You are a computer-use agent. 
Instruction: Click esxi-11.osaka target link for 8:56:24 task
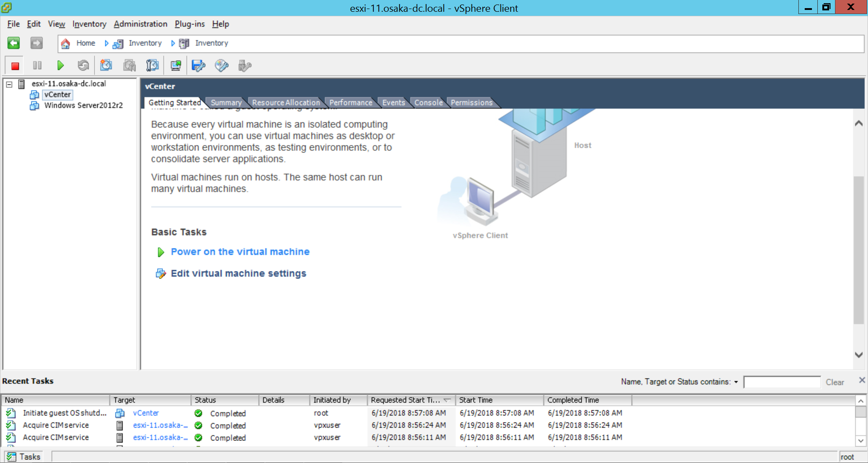160,425
